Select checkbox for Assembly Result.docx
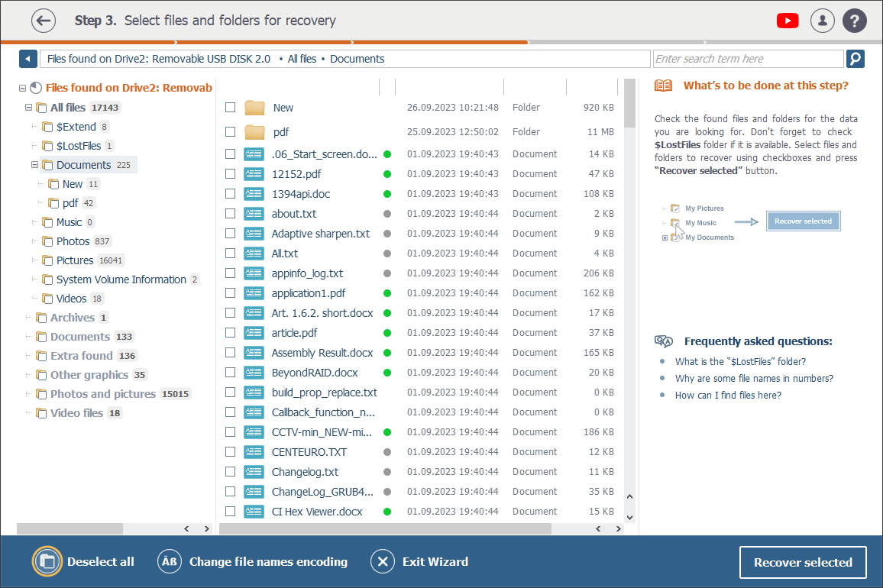This screenshot has width=883, height=588. click(x=231, y=353)
